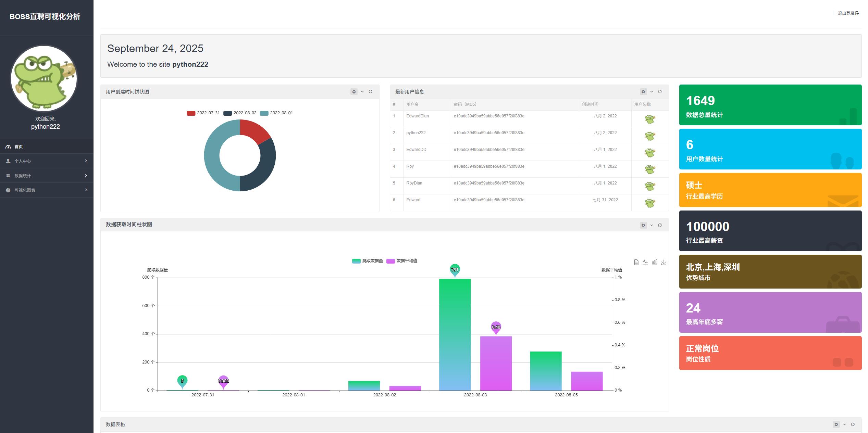Refresh the 最新用户信息 panel
Viewport: 868px width, 433px height.
(660, 92)
